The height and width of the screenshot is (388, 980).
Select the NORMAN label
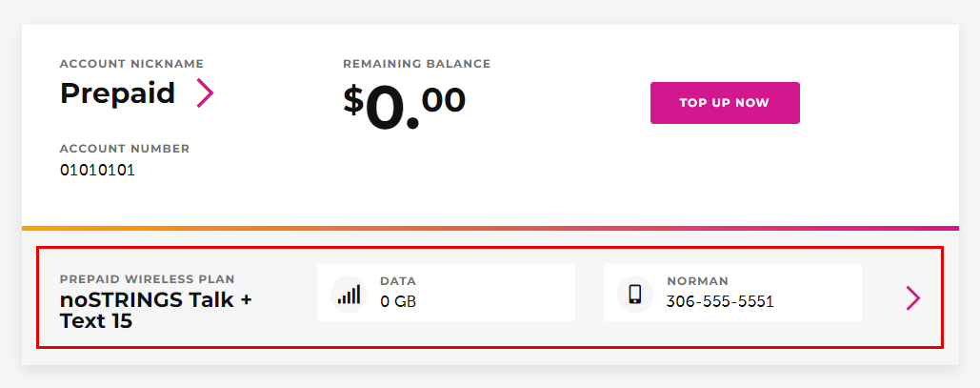pos(697,281)
